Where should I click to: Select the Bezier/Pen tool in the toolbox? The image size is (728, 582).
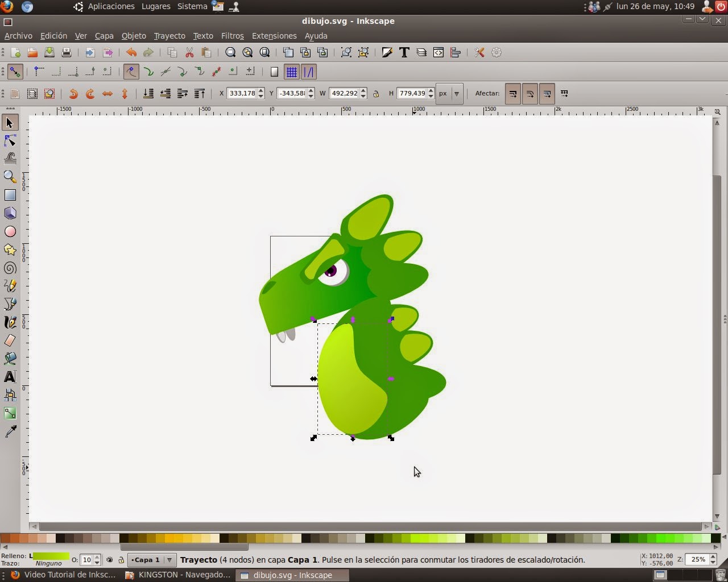coord(10,304)
